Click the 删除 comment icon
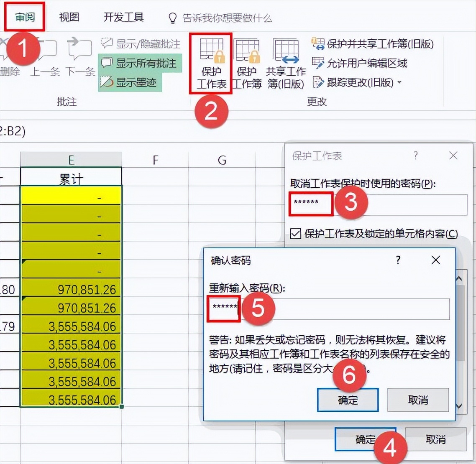 [9, 59]
